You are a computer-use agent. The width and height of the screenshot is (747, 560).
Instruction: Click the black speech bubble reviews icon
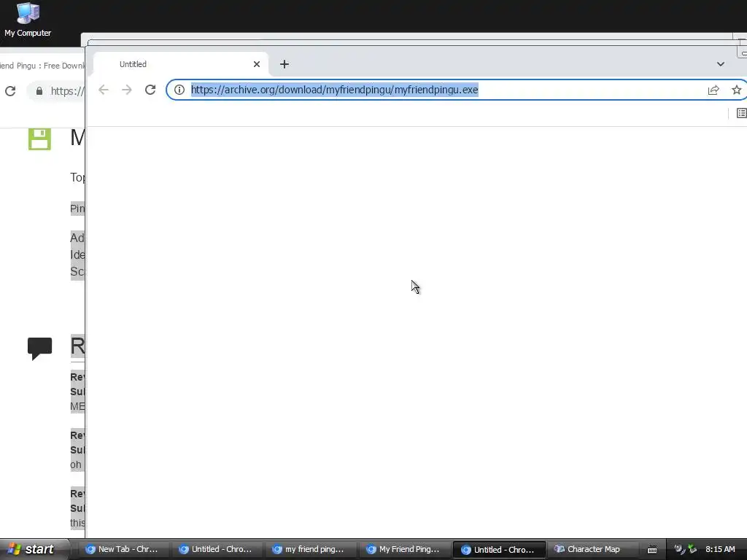click(x=39, y=349)
